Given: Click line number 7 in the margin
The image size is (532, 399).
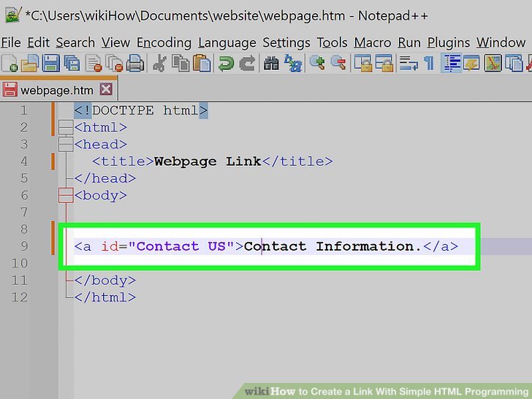Looking at the screenshot, I should point(24,213).
